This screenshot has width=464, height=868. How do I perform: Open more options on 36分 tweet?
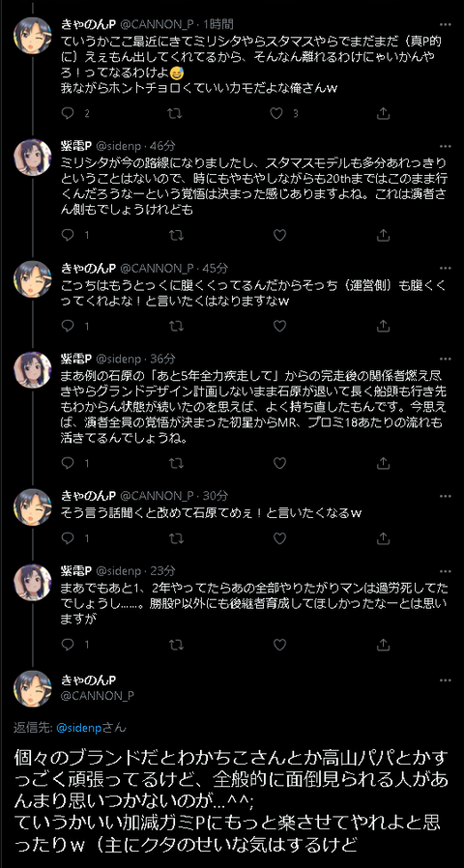[445, 359]
